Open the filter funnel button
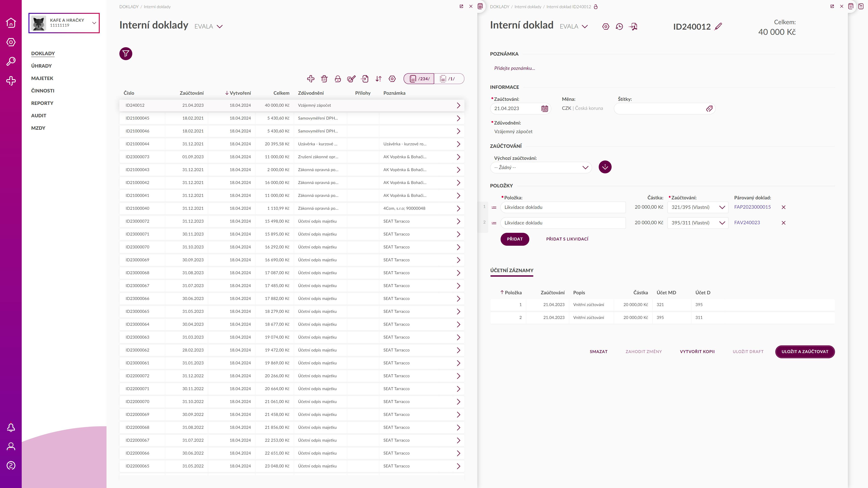Screen dimensions: 868x488 pos(126,54)
